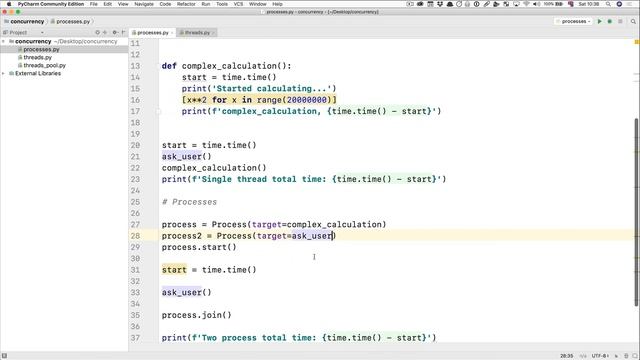Run the processes configuration with the green play icon
The image size is (640, 360).
point(600,22)
